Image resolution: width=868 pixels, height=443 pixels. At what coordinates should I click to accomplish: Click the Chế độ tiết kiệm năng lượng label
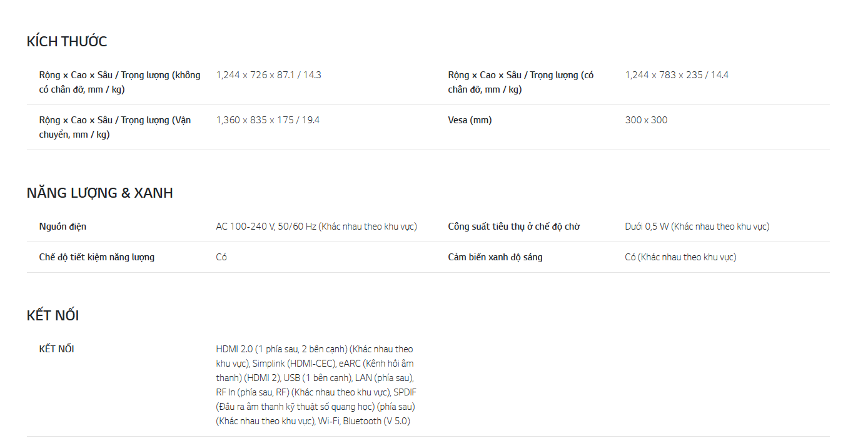coord(96,257)
